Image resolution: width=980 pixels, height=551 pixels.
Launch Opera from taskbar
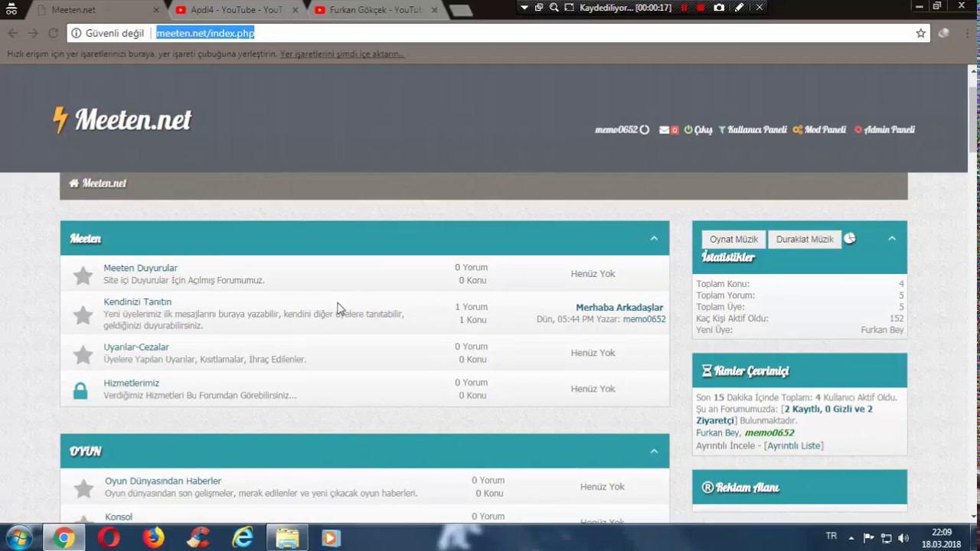[109, 538]
